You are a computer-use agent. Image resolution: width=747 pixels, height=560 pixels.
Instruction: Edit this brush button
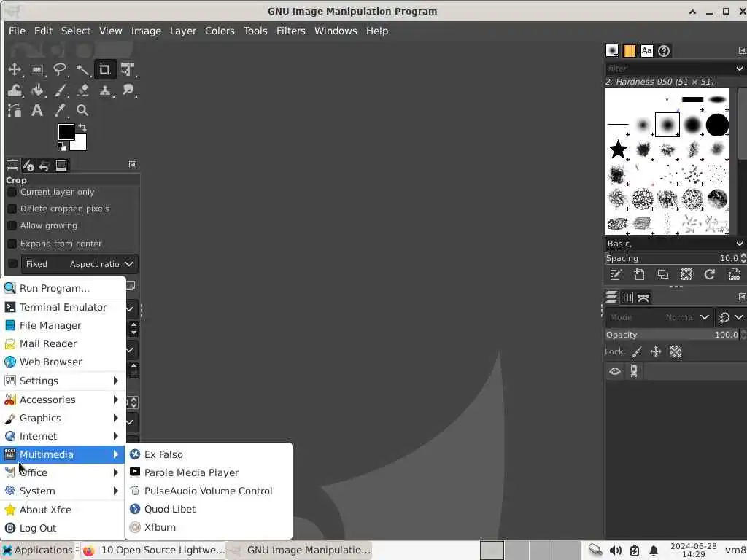616,274
